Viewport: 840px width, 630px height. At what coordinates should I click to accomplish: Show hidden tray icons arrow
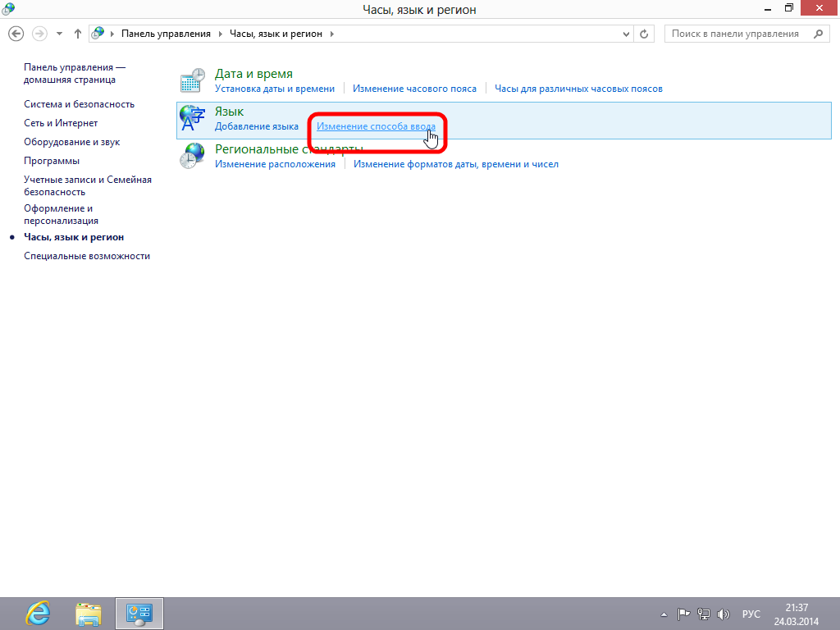click(x=664, y=614)
